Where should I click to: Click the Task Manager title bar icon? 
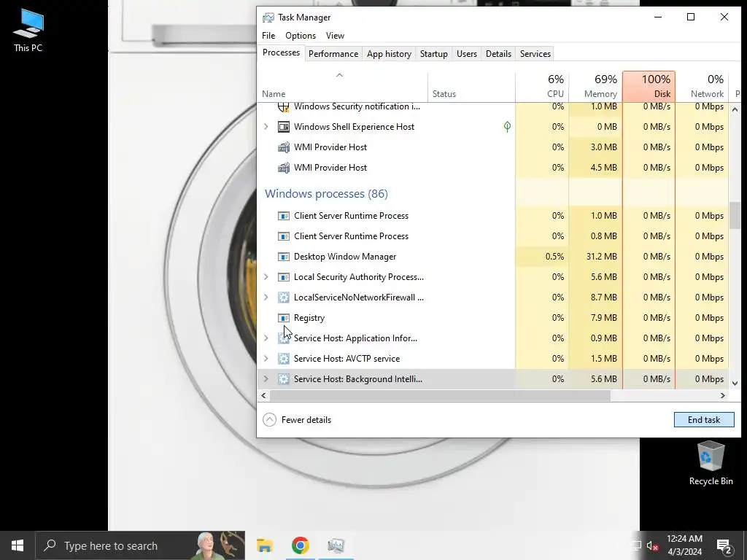point(268,17)
